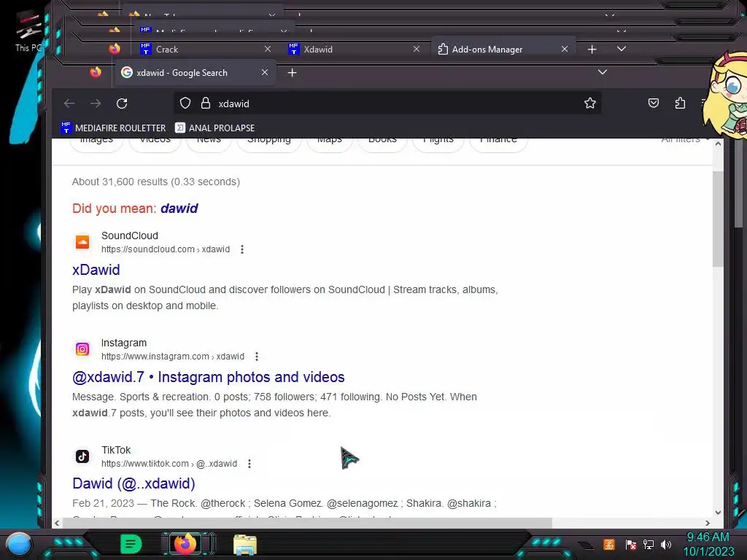Show site security padlock info
Viewport: 747px width, 560px height.
click(205, 104)
